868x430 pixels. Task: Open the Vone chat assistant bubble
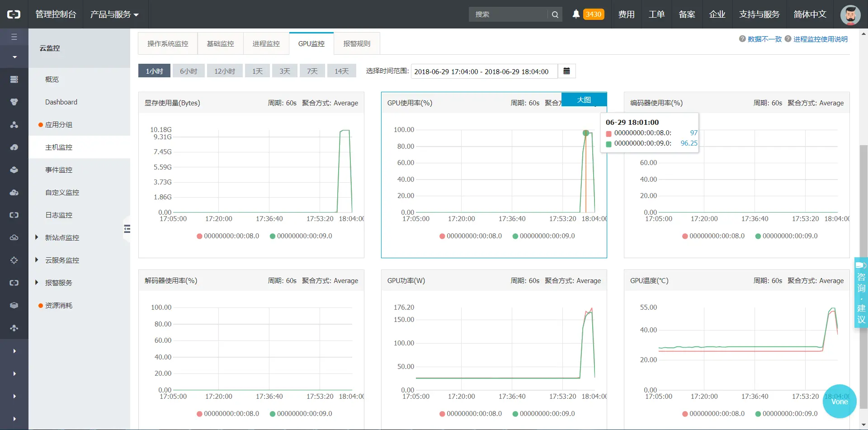(840, 402)
